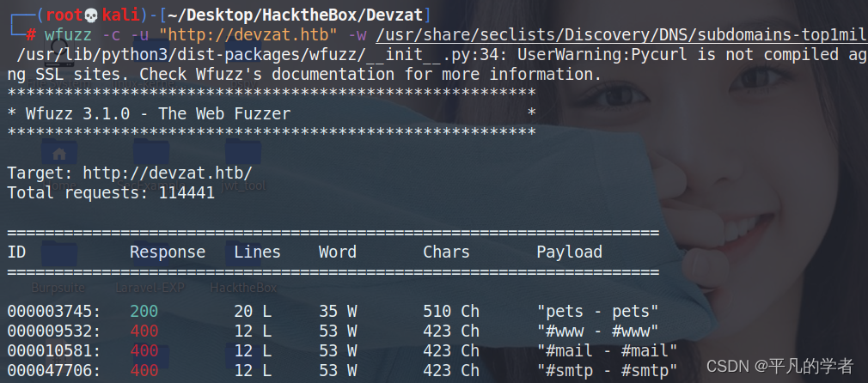The image size is (868, 383).
Task: Click the "Word" column header
Action: point(338,252)
